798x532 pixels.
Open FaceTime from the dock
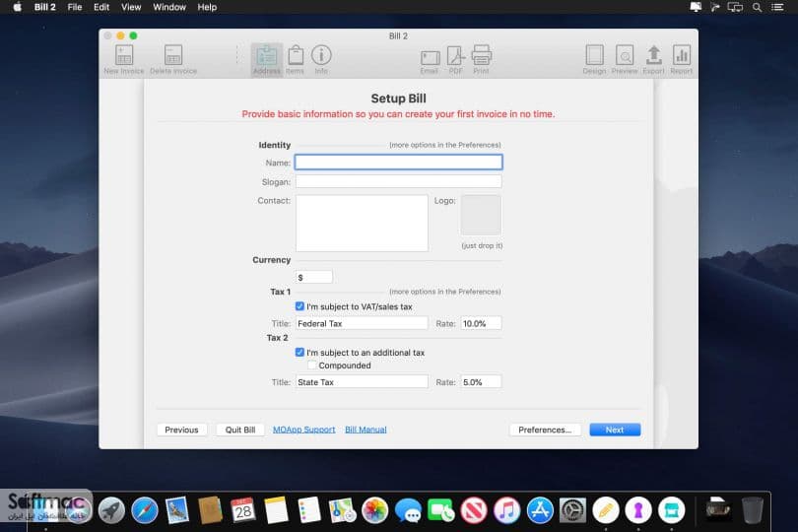click(440, 510)
